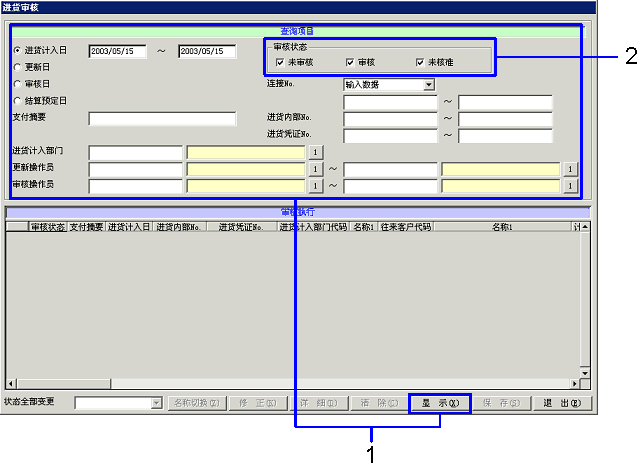
Task: Open the 状态全部变更 combo box
Action: click(x=156, y=403)
